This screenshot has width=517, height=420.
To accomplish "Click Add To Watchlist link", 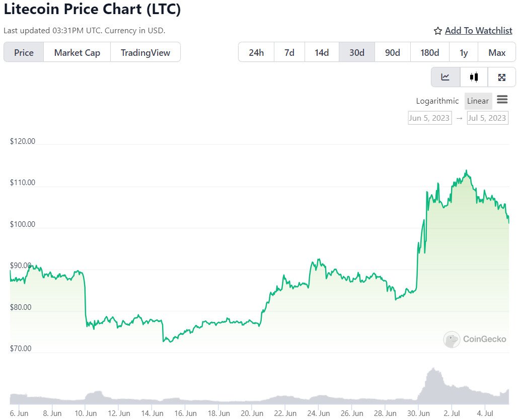I will click(478, 31).
